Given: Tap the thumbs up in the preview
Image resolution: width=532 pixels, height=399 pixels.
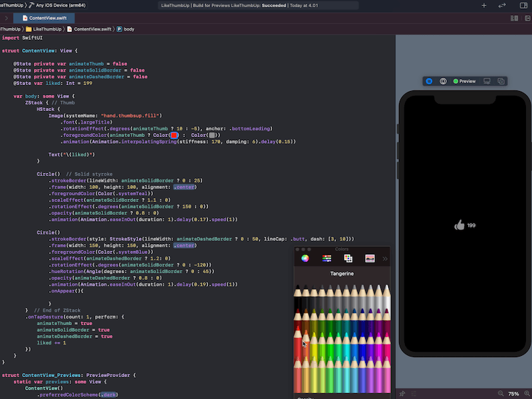Looking at the screenshot, I should pos(459,225).
